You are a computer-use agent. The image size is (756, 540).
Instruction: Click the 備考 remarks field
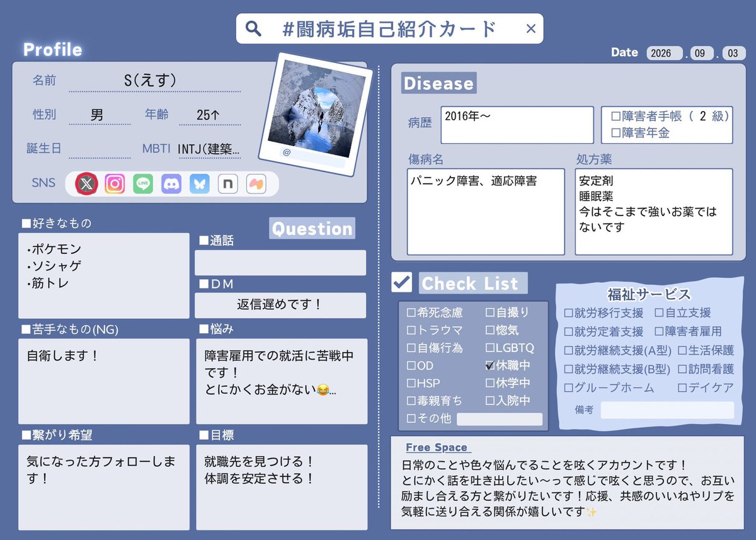pyautogui.click(x=667, y=410)
